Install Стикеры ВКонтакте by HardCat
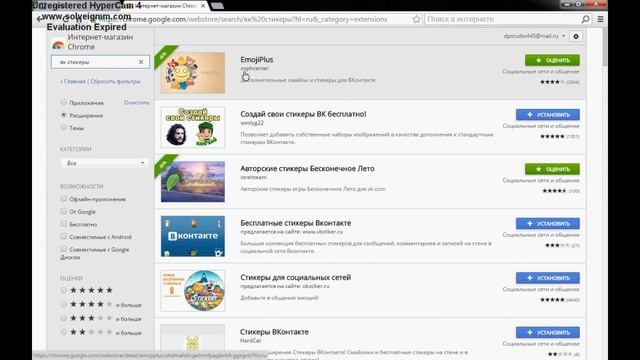The width and height of the screenshot is (640, 360). [548, 332]
